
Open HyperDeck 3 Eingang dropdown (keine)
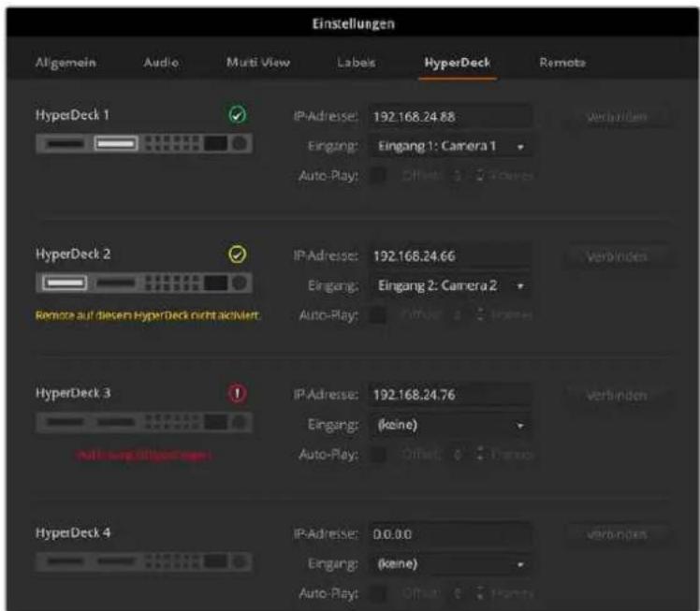pos(450,425)
